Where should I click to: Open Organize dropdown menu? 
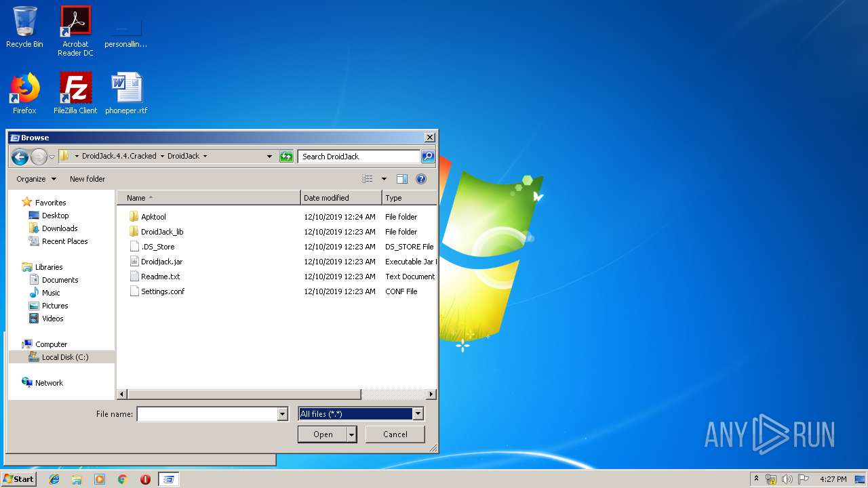click(x=37, y=179)
